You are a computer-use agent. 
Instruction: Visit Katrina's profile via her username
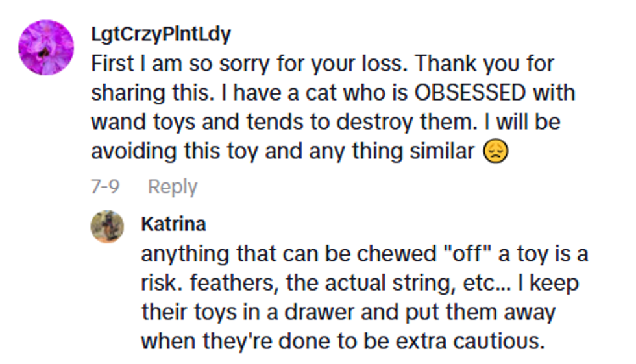(x=173, y=224)
